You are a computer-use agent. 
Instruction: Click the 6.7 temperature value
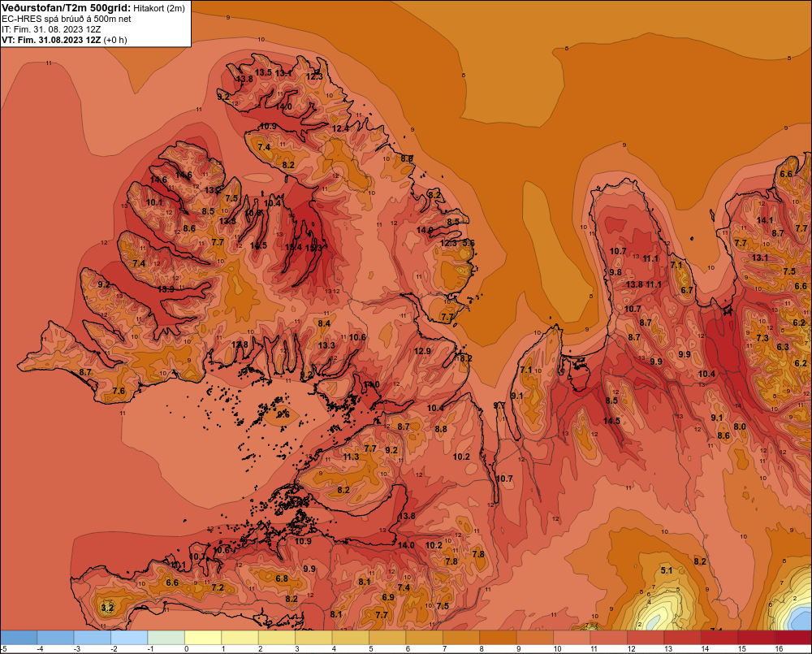pos(687,290)
